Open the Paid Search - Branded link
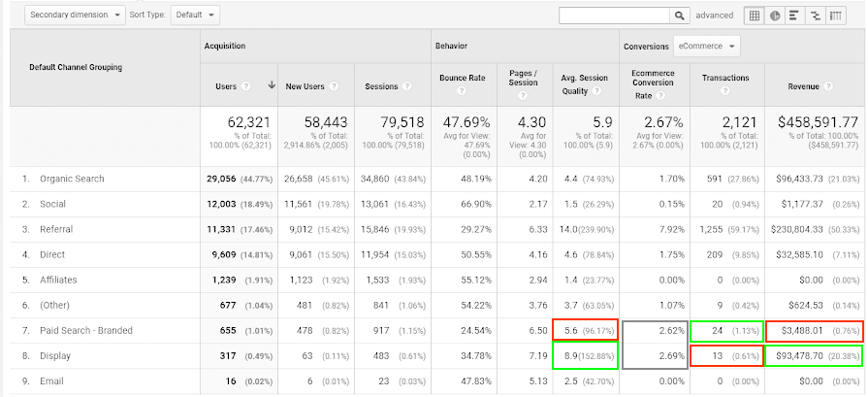The height and width of the screenshot is (397, 868). (85, 331)
